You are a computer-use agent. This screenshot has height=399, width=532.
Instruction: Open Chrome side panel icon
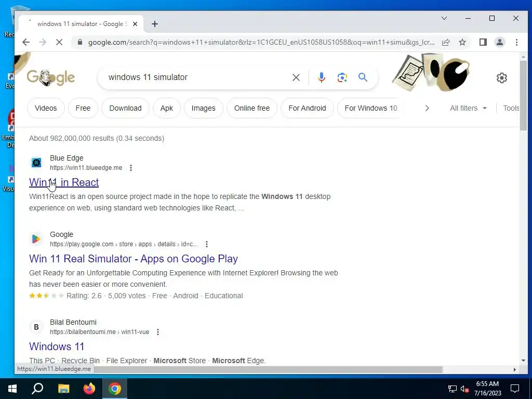pyautogui.click(x=483, y=42)
